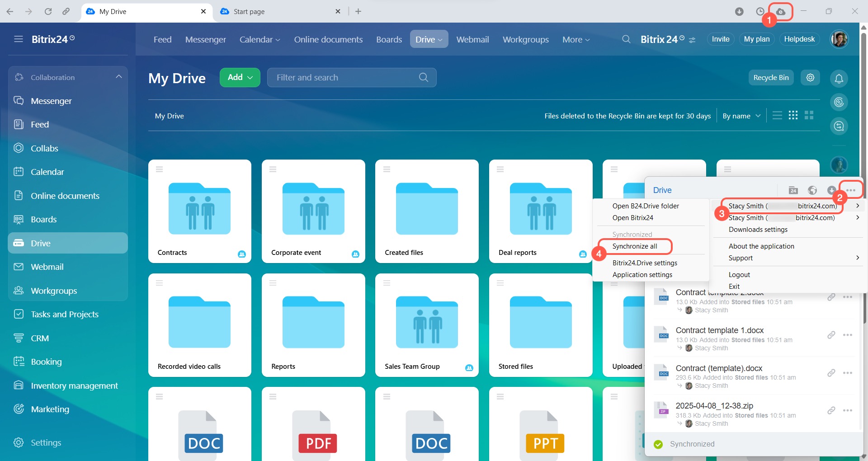Open the Bitrix24 account tuning icon

(x=692, y=40)
